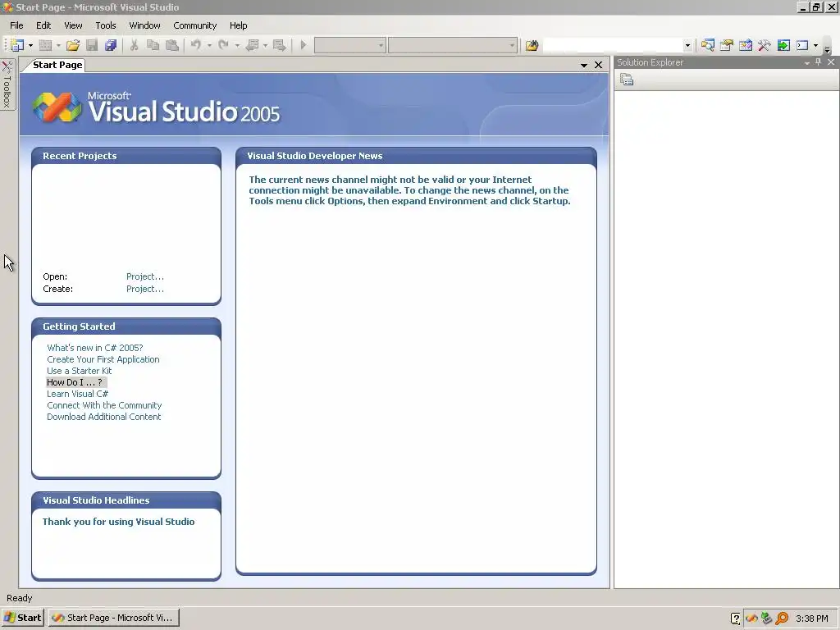Screen dimensions: 840x630
Task: Click the Navigate Backward icon
Action: [x=252, y=46]
